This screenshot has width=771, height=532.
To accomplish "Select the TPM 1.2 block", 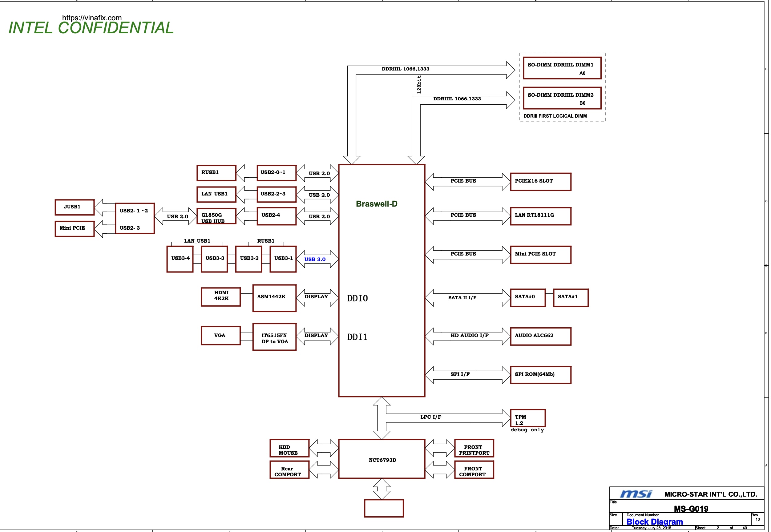I will tap(528, 418).
